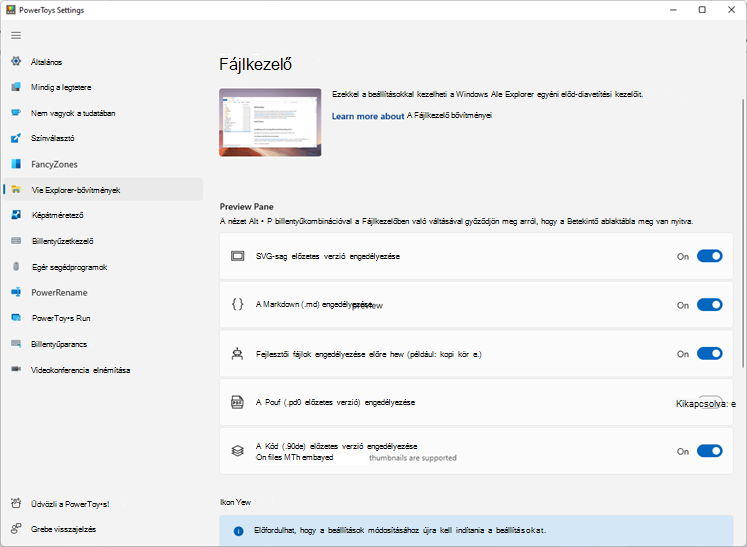Click the PowerToys Run icon
This screenshot has height=547, width=747.
tap(16, 318)
